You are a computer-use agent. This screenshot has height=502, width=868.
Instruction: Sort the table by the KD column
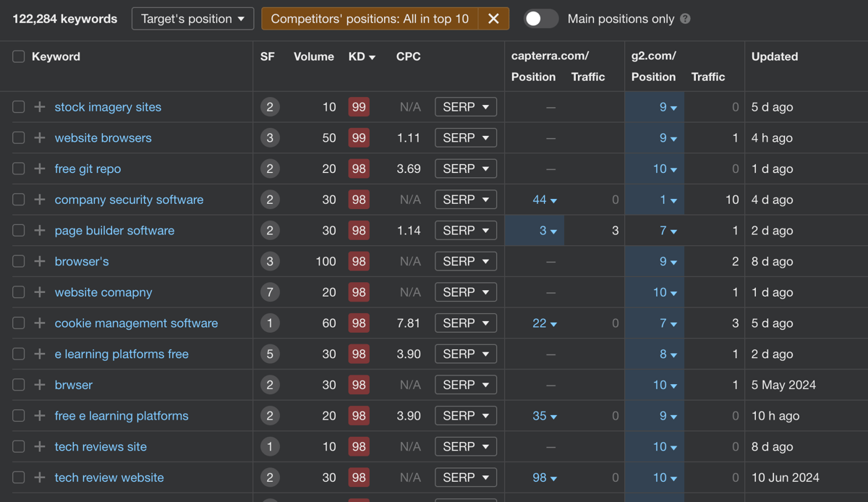[362, 56]
